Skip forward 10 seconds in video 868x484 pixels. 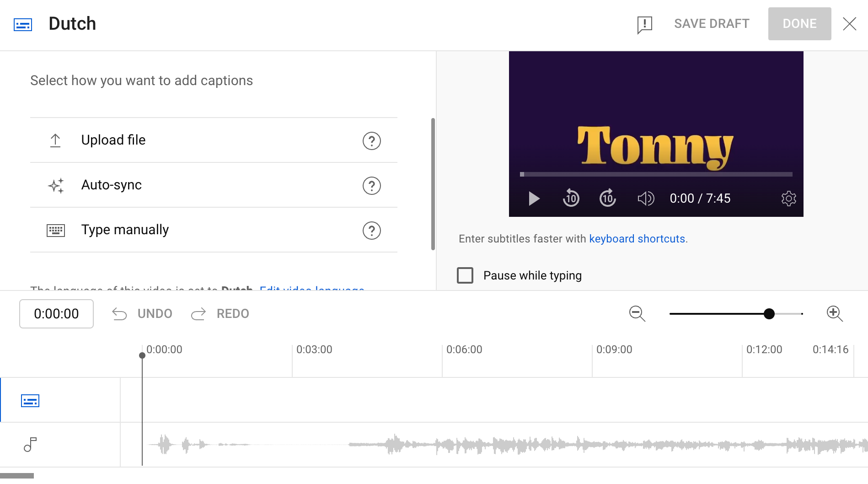click(607, 198)
